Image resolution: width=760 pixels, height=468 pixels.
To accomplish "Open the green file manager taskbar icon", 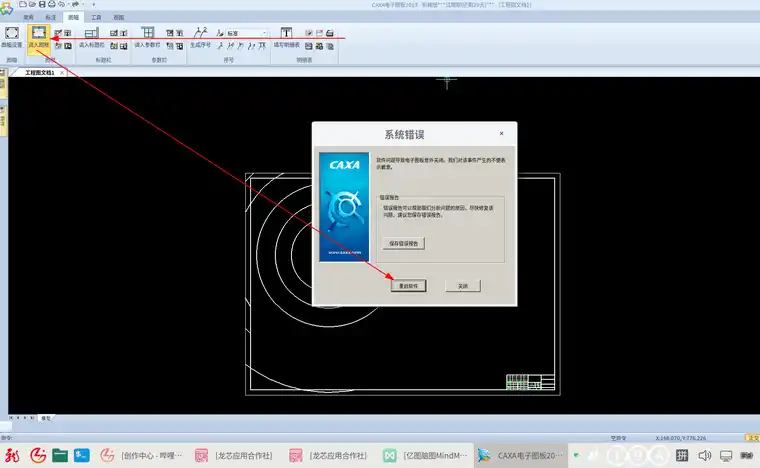I will 60,455.
